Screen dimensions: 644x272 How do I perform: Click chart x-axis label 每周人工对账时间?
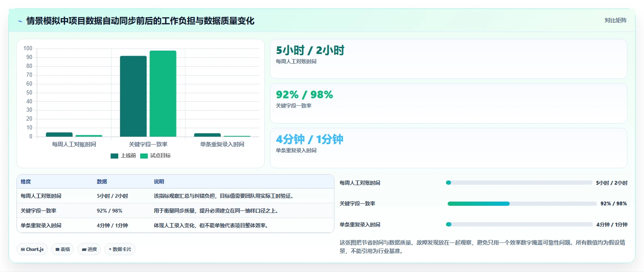[x=74, y=144]
